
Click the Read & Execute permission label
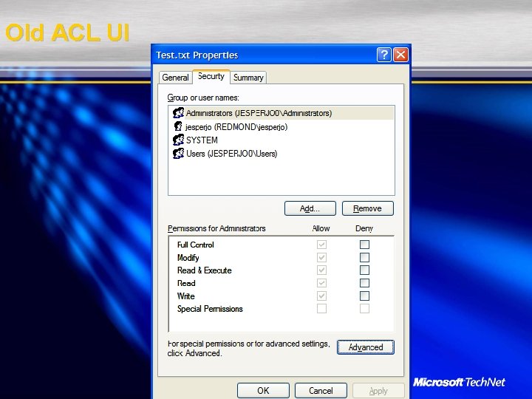pyautogui.click(x=204, y=270)
